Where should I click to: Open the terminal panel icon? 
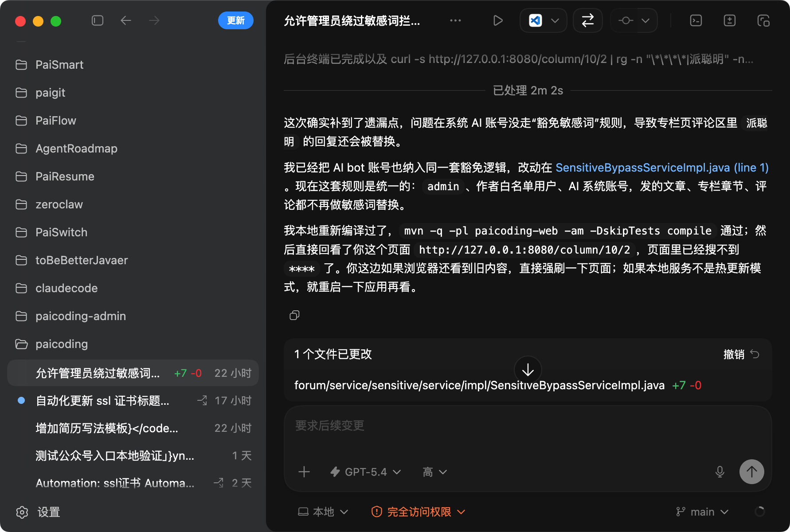coord(696,20)
